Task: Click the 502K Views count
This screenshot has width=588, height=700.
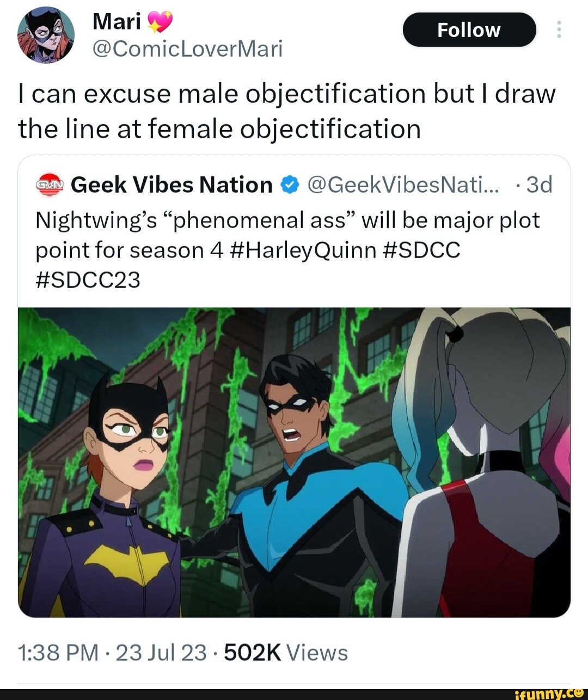Action: click(x=286, y=652)
